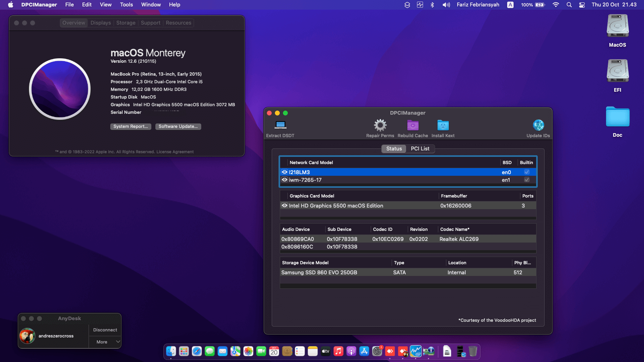Open the MacOS drive on the desktop
Screen dimensions: 644x362
pyautogui.click(x=617, y=27)
